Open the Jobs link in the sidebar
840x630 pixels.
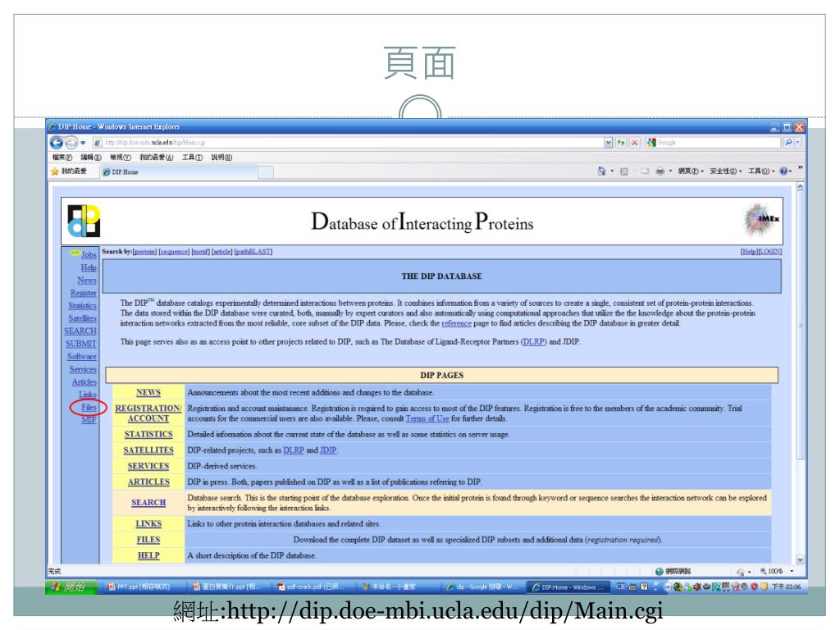point(89,254)
